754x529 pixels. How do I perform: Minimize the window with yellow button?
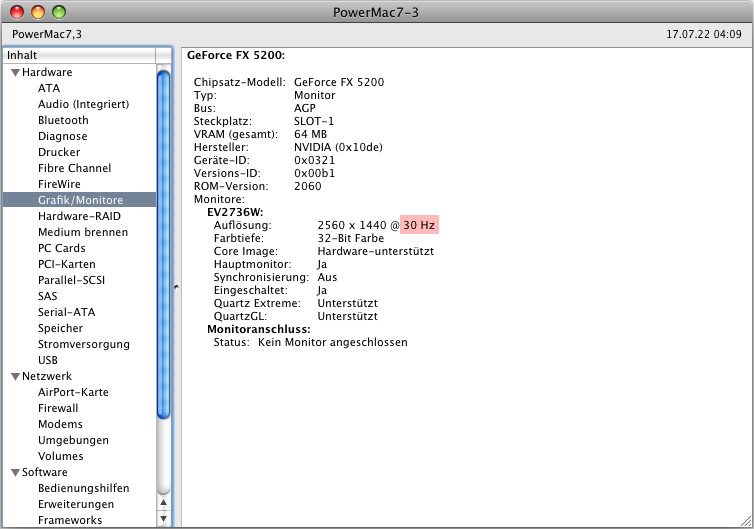(38, 12)
